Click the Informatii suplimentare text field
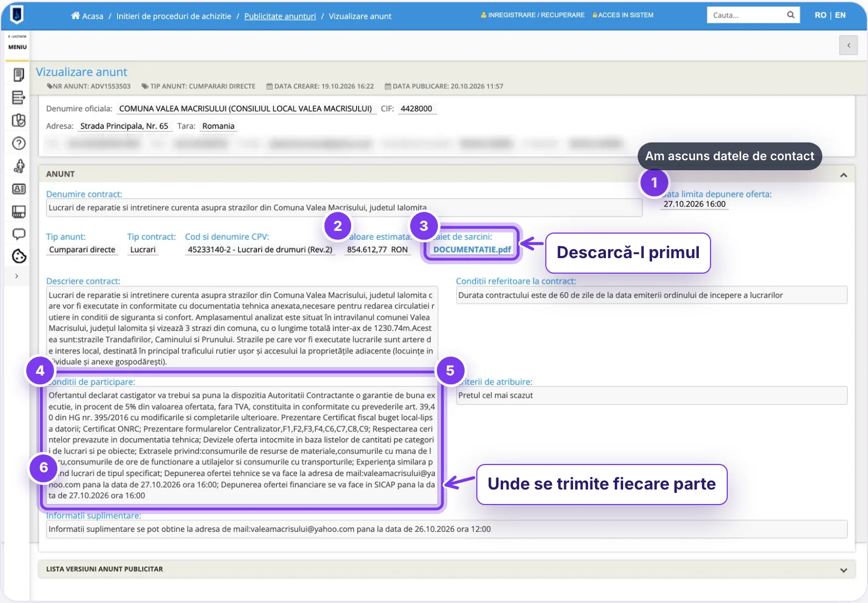Screen dimensions: 868x603 (446, 529)
